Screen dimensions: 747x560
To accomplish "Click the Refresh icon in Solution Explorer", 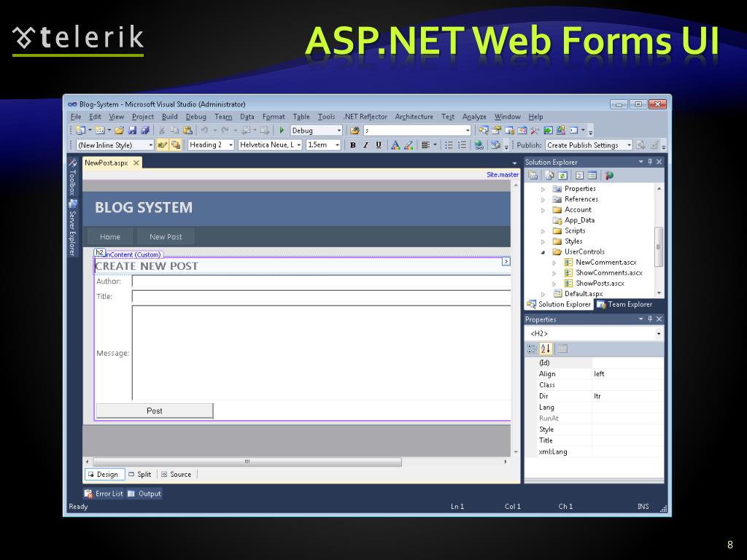I will (562, 175).
